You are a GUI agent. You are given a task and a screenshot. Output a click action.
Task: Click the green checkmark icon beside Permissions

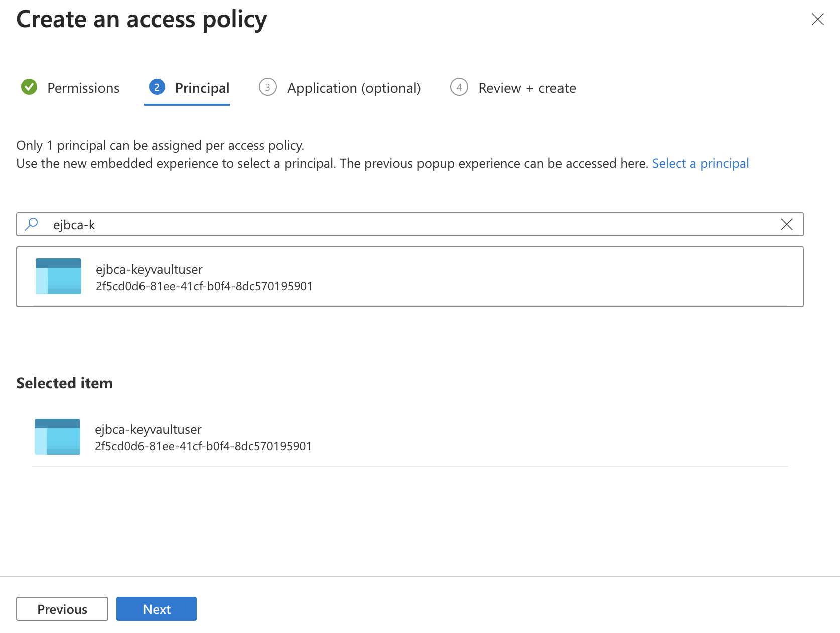[x=29, y=87]
